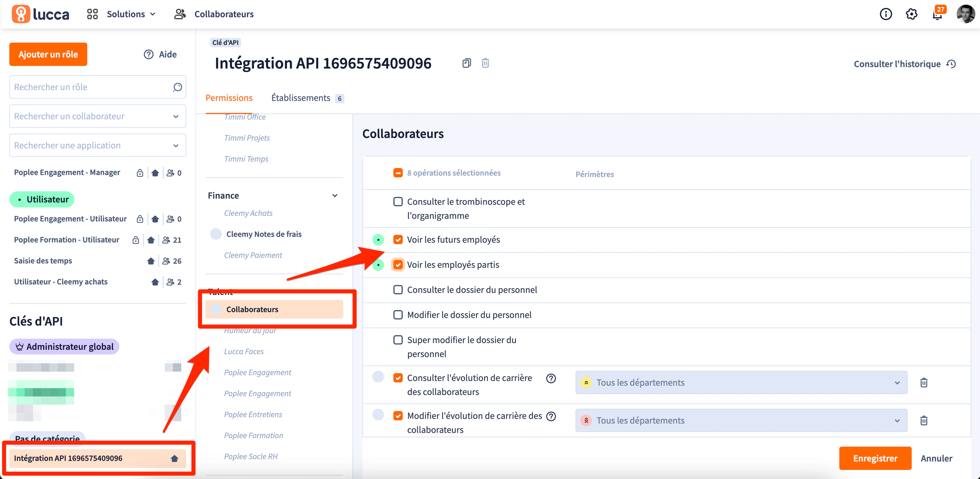
Task: Duplicate the API key using the copy icon
Action: point(466,63)
